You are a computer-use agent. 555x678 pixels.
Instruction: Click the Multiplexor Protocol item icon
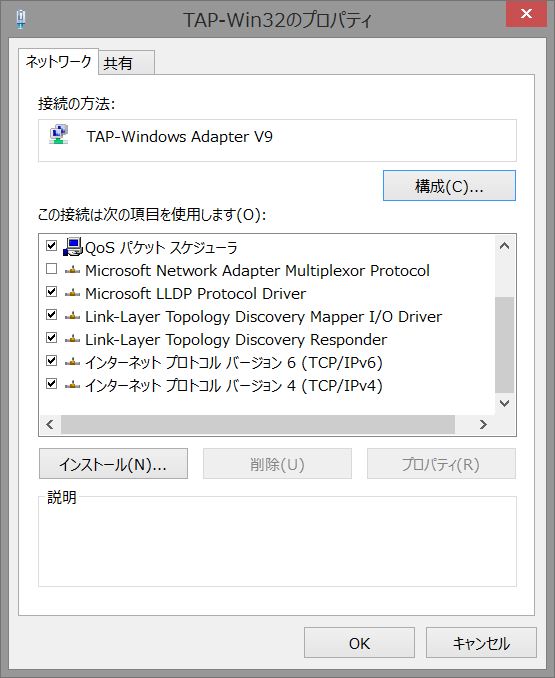[x=73, y=271]
